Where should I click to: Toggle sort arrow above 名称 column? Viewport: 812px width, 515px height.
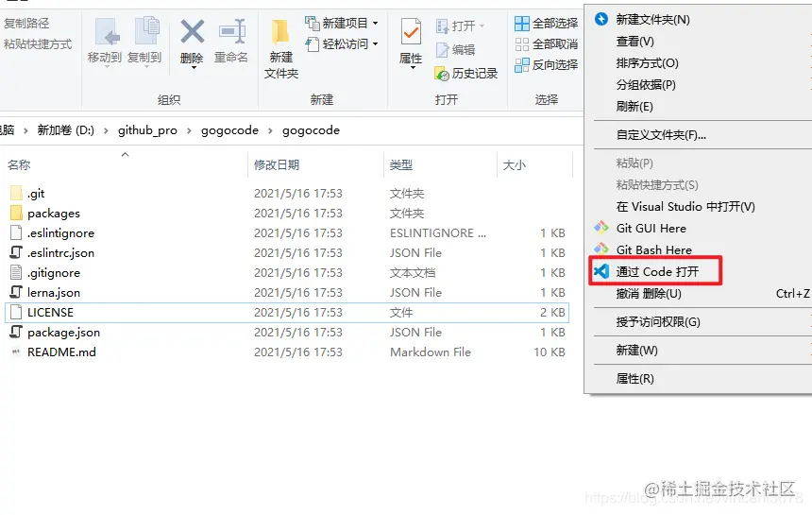[125, 154]
